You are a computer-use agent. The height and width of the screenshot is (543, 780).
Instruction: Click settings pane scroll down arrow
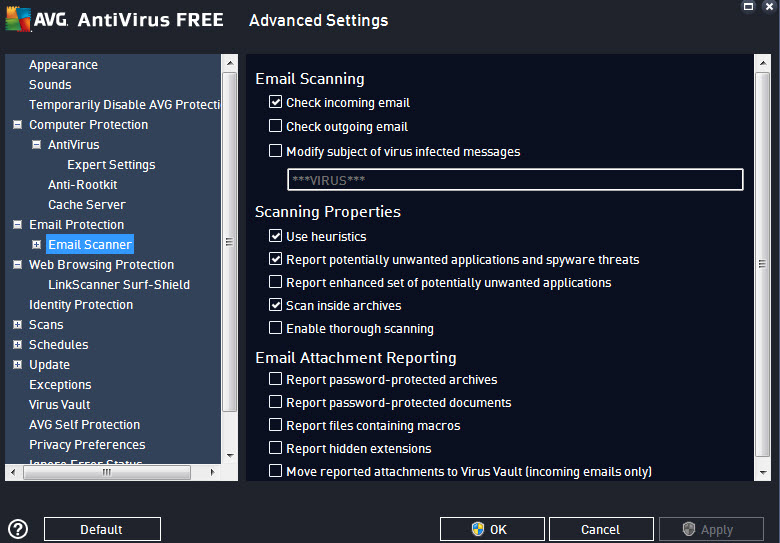pos(762,472)
